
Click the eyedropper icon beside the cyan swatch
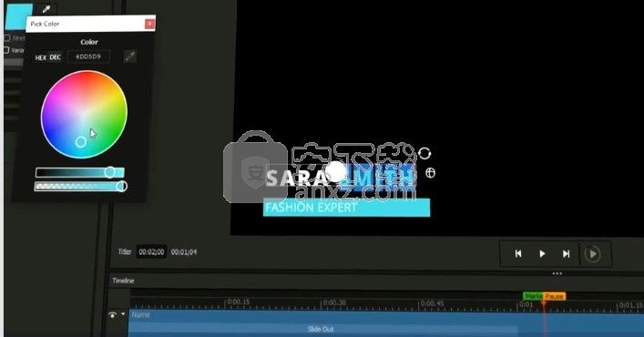pyautogui.click(x=46, y=9)
